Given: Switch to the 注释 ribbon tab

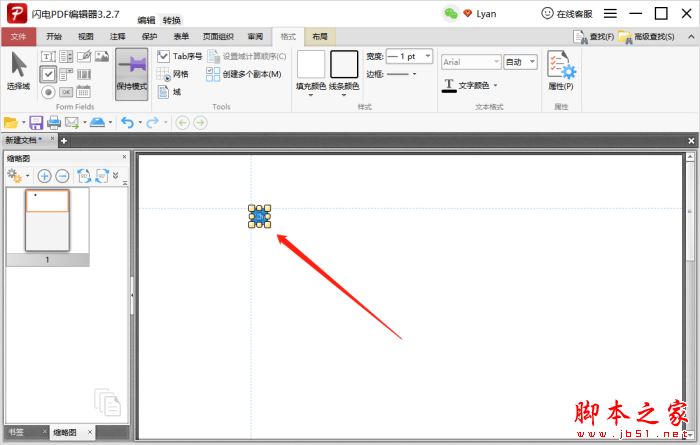Looking at the screenshot, I should pos(118,37).
